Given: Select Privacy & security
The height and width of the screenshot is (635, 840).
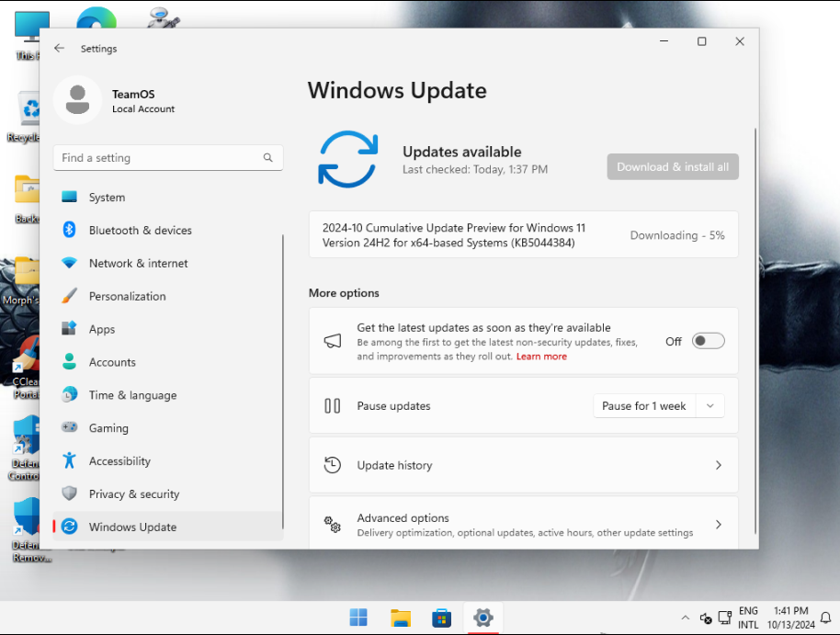Looking at the screenshot, I should [167, 493].
